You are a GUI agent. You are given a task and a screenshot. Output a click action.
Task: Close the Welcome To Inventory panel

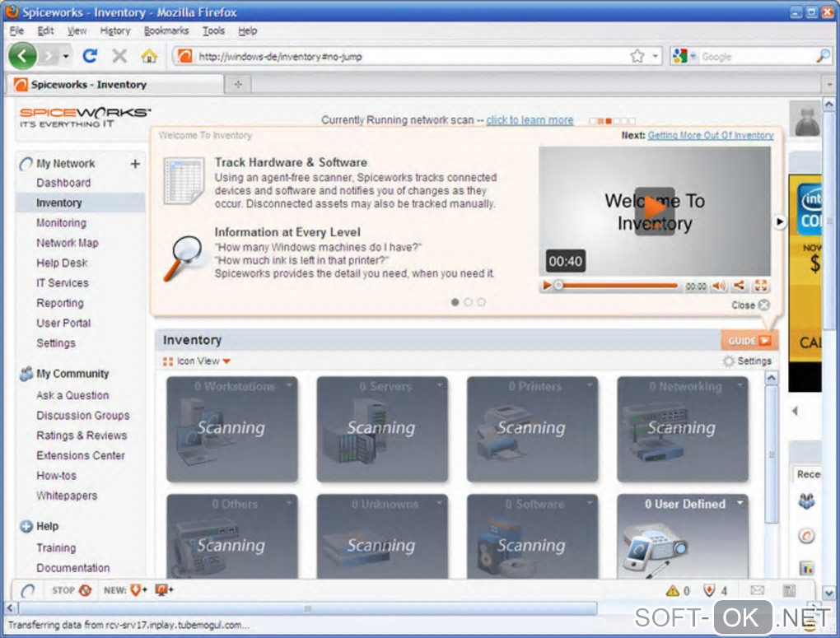750,305
